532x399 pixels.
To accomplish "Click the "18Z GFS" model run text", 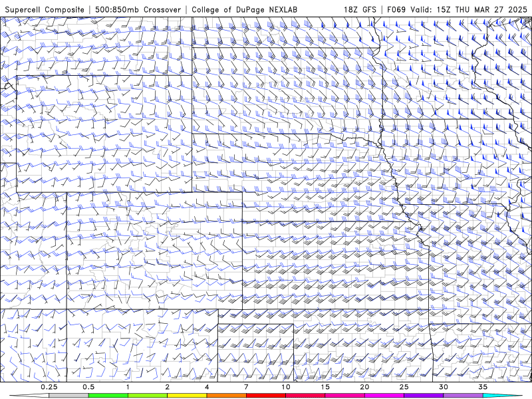I will pyautogui.click(x=360, y=9).
